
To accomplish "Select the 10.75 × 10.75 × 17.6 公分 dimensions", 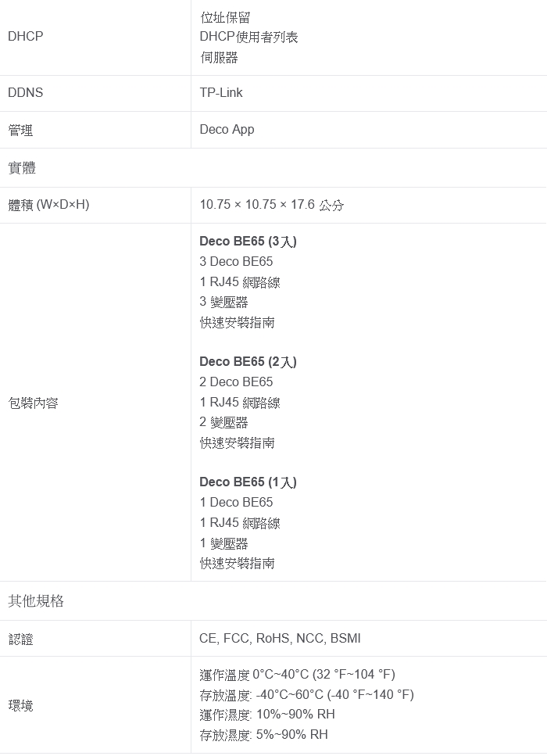I will click(x=271, y=206).
